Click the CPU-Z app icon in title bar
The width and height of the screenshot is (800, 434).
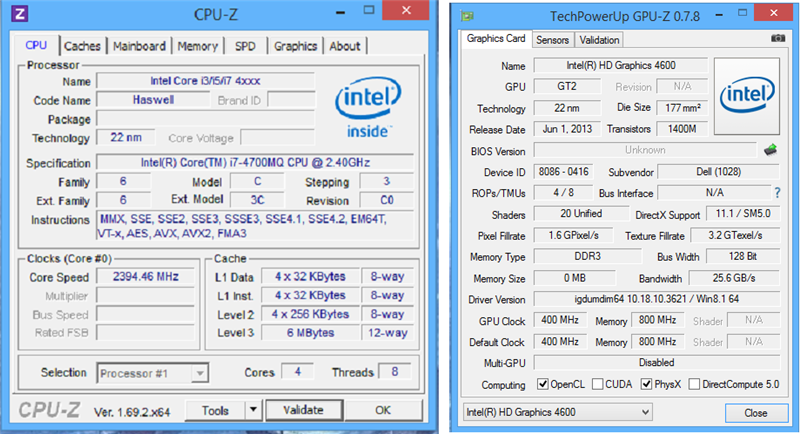tap(19, 13)
